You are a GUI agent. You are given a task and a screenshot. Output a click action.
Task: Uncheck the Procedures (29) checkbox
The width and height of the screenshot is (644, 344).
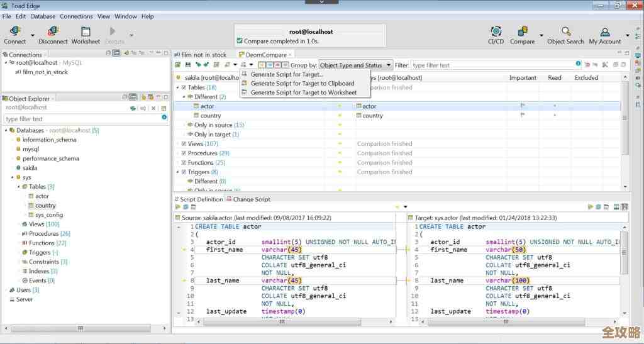point(184,153)
